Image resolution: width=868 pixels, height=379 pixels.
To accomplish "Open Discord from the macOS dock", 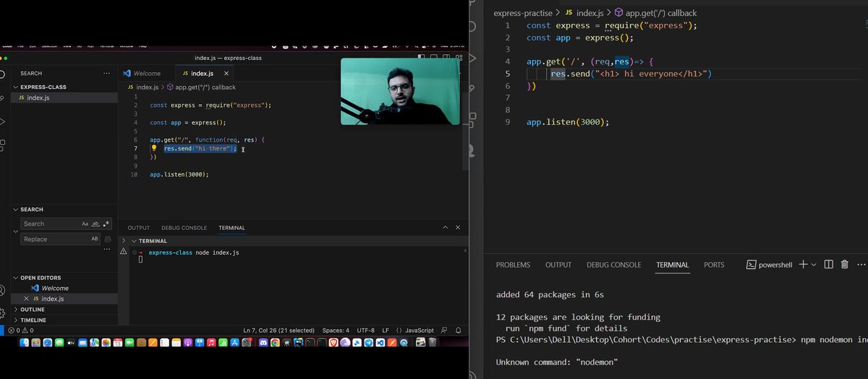I will 263,343.
